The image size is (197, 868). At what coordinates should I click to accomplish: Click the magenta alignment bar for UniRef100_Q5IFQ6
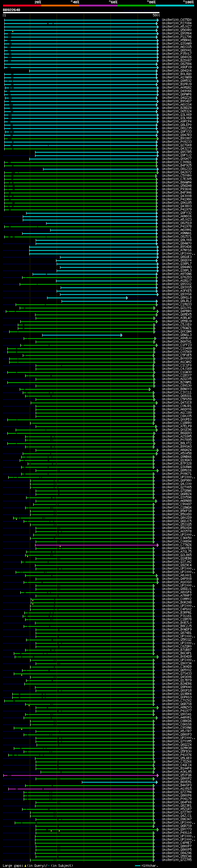point(81,775)
